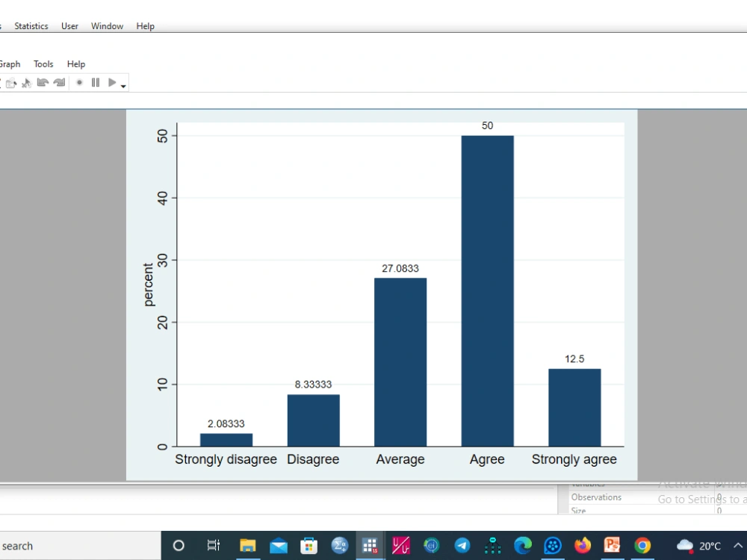Select the 'Strongly agree' axis label
Screen dimensions: 747x560
pos(574,459)
